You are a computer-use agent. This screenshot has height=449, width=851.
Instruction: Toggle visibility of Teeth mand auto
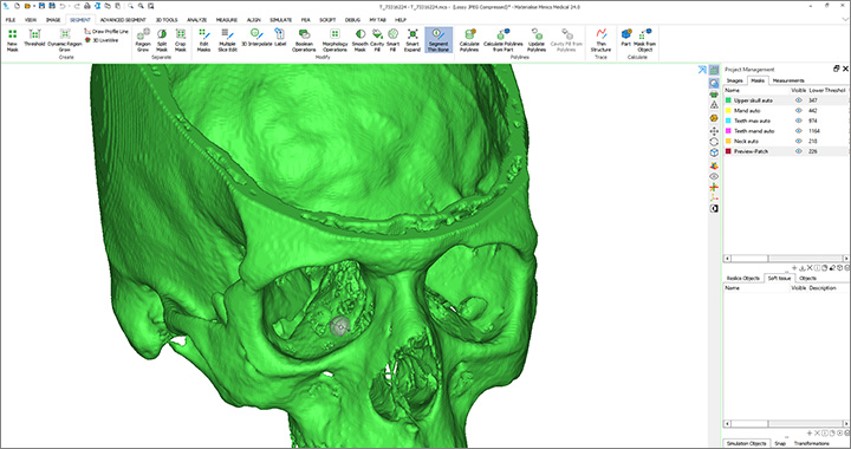pyautogui.click(x=798, y=131)
